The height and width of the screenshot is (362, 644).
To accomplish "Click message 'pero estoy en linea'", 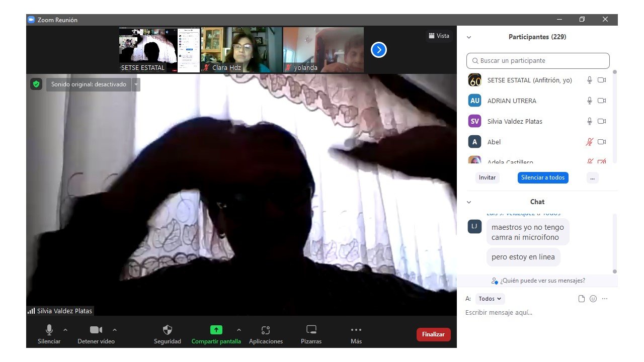I will click(x=523, y=257).
